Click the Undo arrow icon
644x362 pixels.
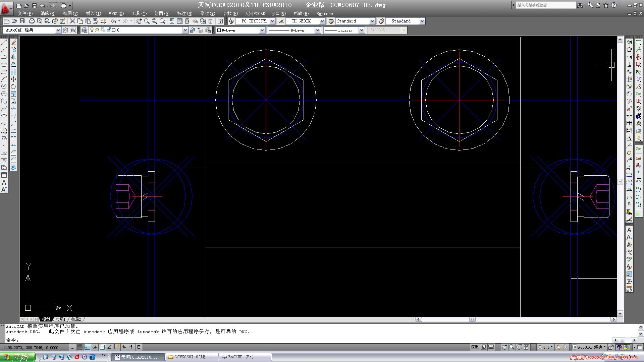[113, 21]
